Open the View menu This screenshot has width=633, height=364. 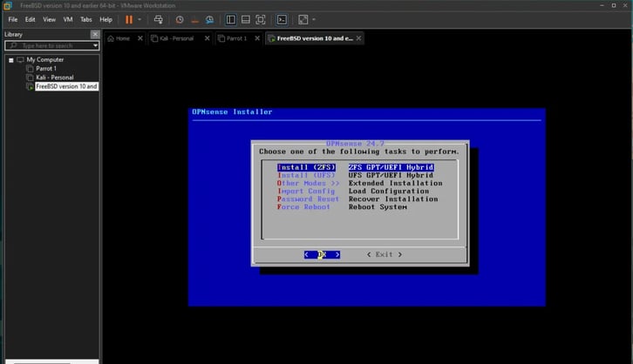49,19
